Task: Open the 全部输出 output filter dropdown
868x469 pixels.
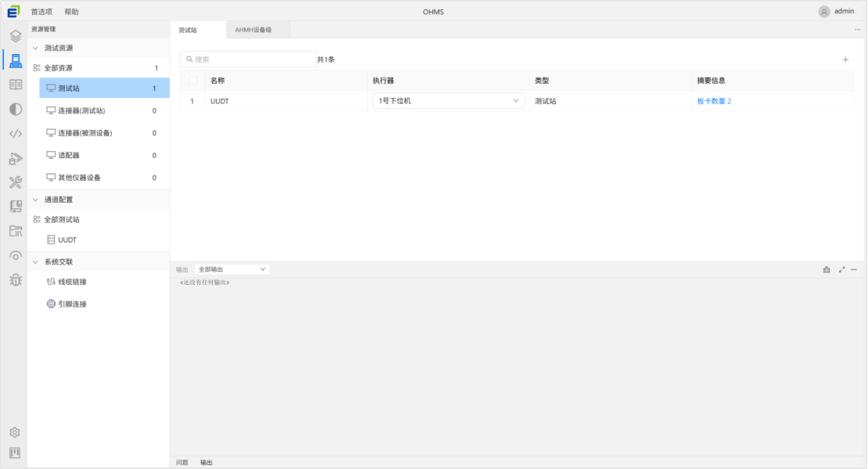Action: tap(232, 269)
